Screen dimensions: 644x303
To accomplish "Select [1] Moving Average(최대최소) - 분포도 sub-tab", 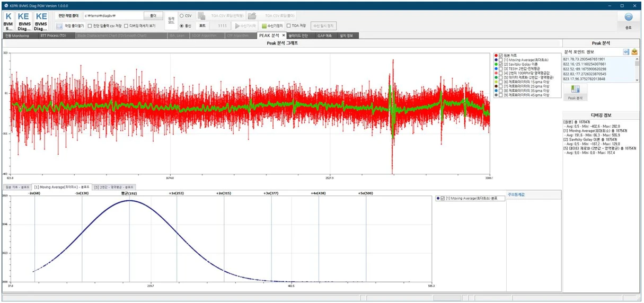I will pyautogui.click(x=62, y=187).
